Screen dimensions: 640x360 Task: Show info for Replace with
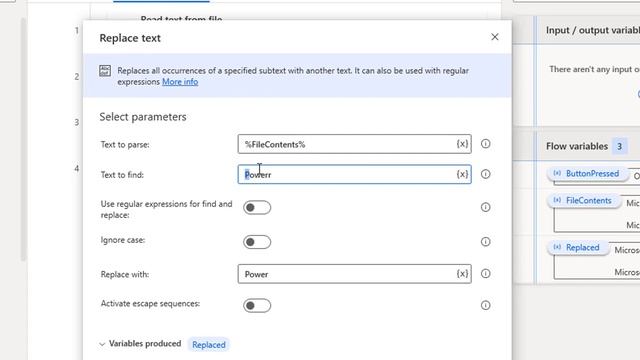coord(485,273)
